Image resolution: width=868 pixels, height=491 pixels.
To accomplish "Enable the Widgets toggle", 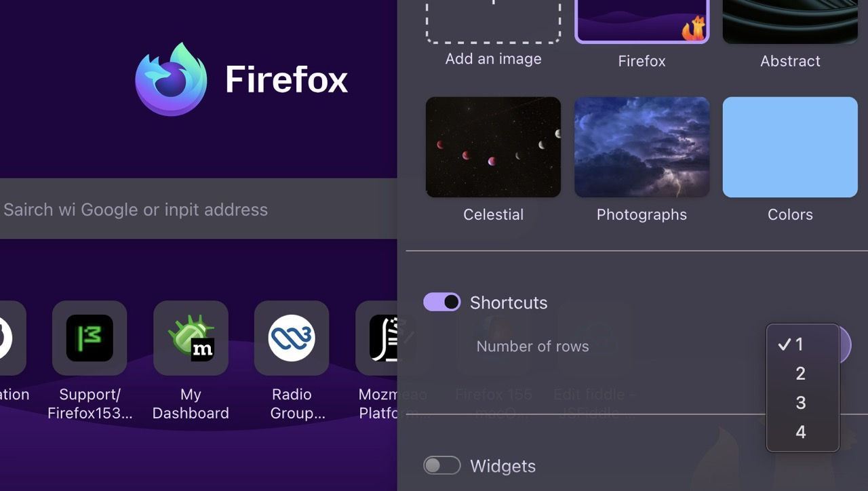I will (x=442, y=466).
